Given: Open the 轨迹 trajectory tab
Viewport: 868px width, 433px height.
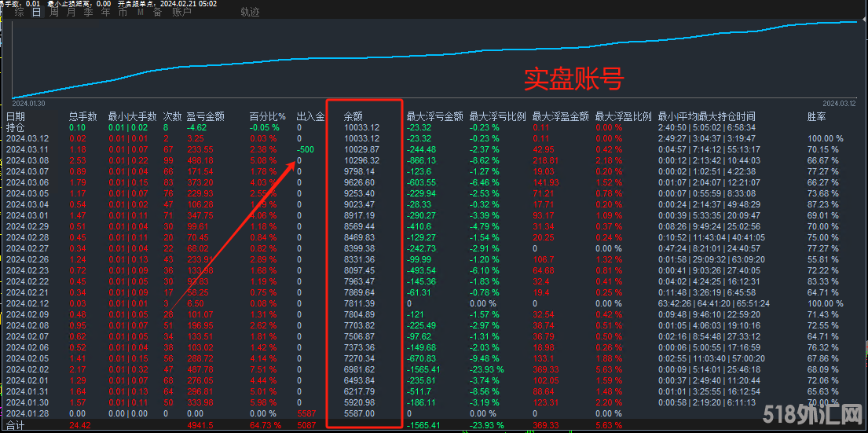Looking at the screenshot, I should (x=250, y=13).
